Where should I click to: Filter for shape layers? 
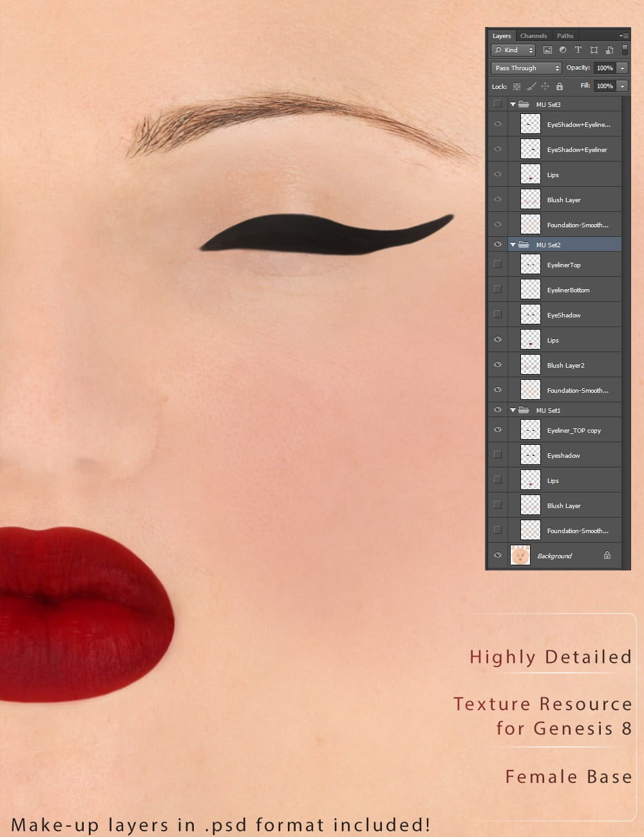[593, 50]
